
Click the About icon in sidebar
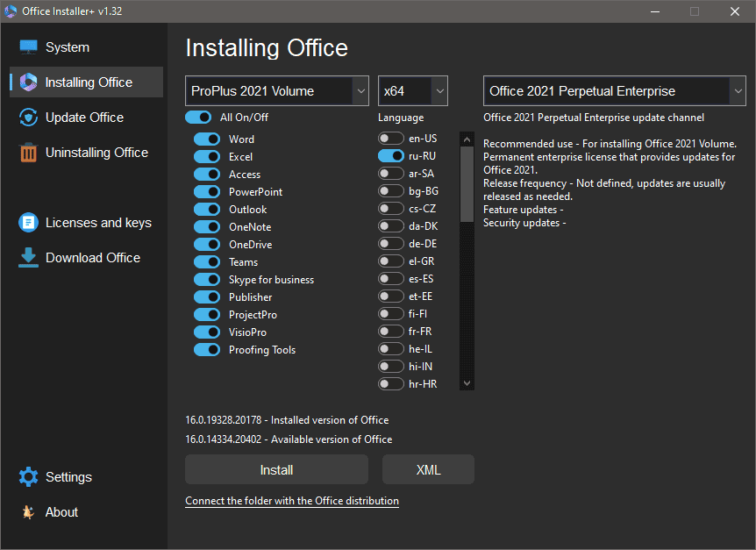pyautogui.click(x=29, y=512)
